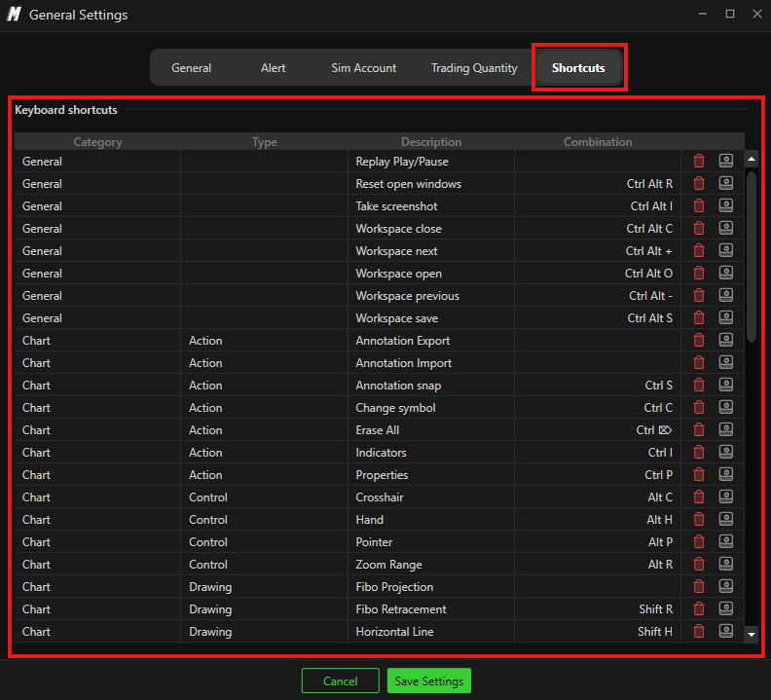This screenshot has height=700, width=771.
Task: Edit key combination for Zoom Range
Action: point(726,564)
